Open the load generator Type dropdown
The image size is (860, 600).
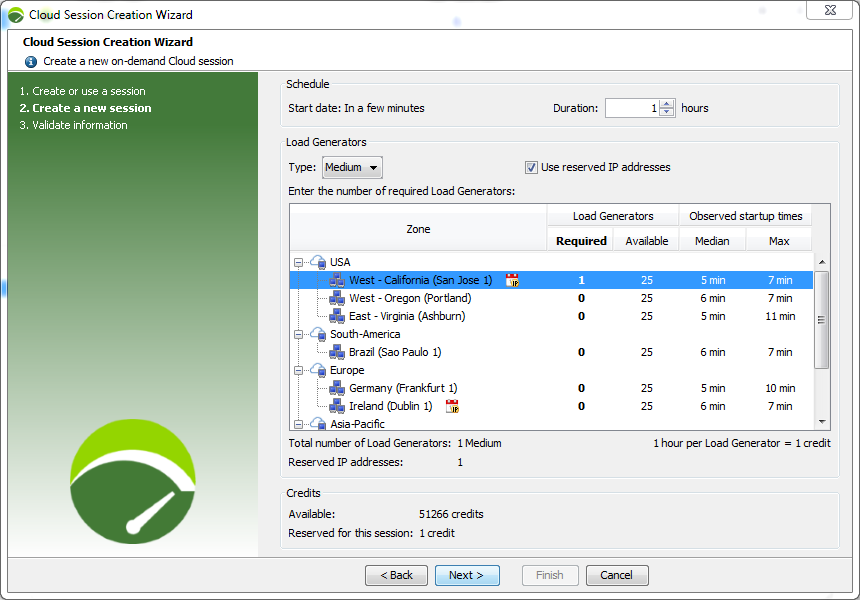click(352, 168)
